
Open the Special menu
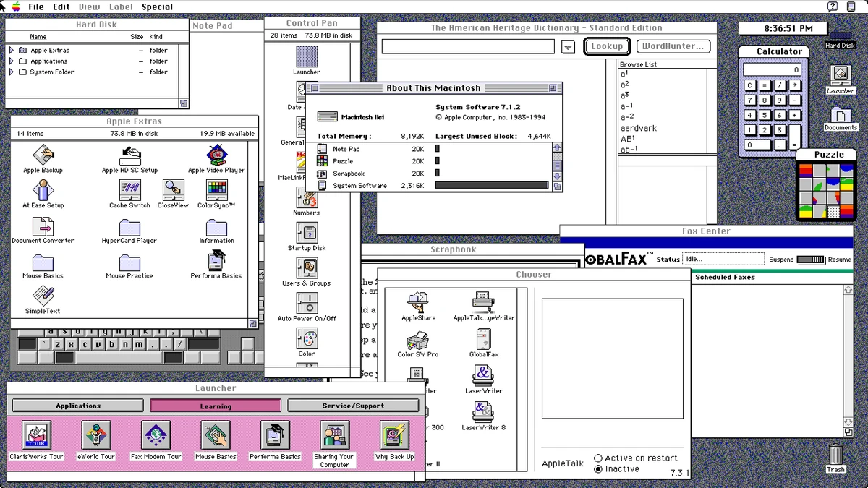click(157, 7)
